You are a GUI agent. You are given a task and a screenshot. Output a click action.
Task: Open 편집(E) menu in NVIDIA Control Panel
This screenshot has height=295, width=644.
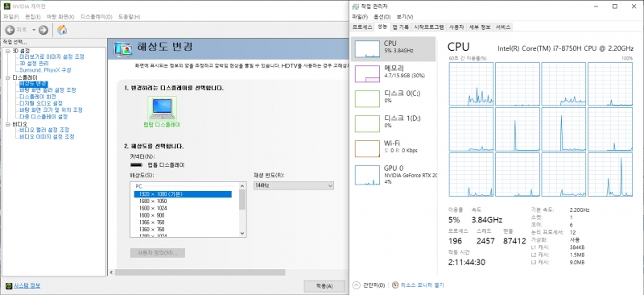(x=33, y=17)
